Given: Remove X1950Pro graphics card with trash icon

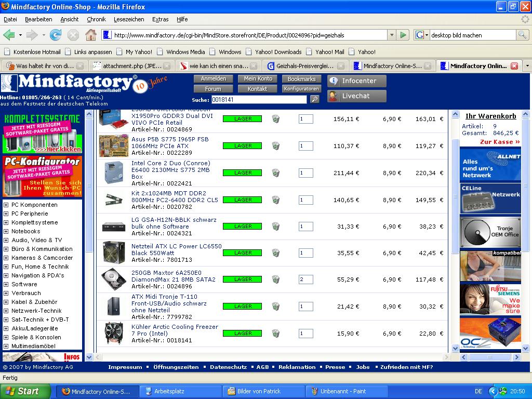Looking at the screenshot, I should click(276, 119).
